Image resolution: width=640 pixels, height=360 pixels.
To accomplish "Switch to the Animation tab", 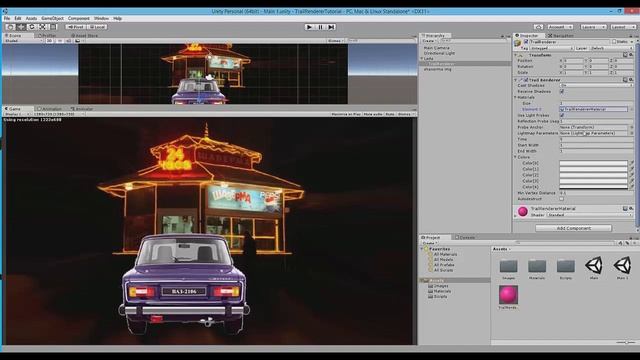I will click(x=50, y=109).
